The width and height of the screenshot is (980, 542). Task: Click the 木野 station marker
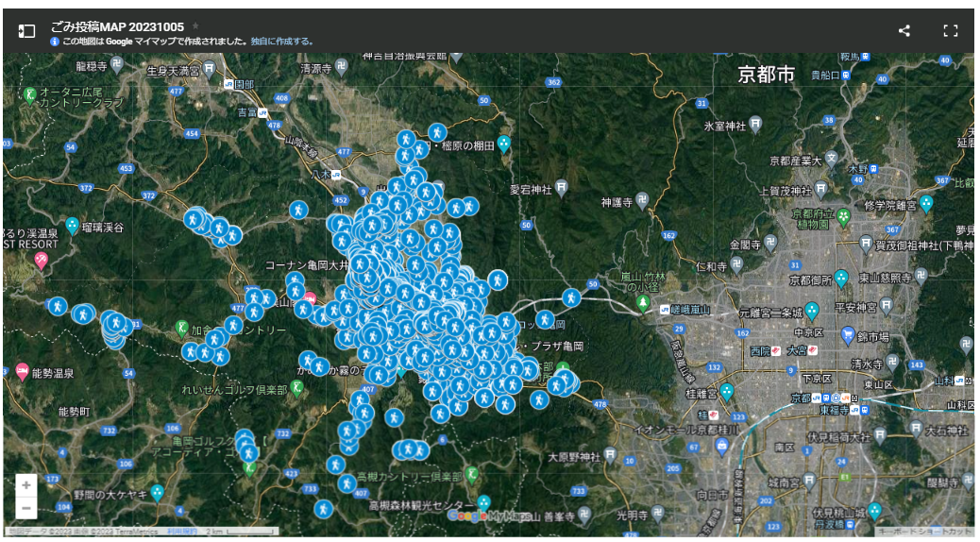pyautogui.click(x=873, y=169)
